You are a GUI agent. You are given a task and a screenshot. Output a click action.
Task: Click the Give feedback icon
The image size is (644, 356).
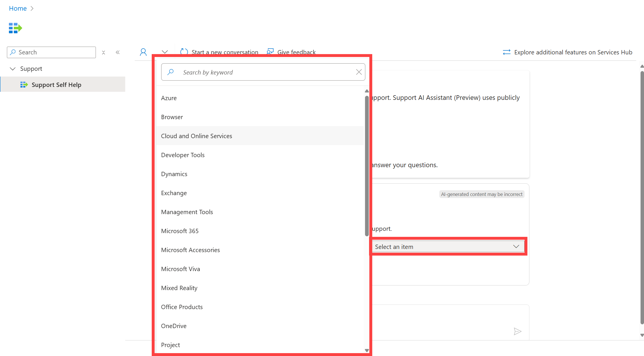coord(270,52)
